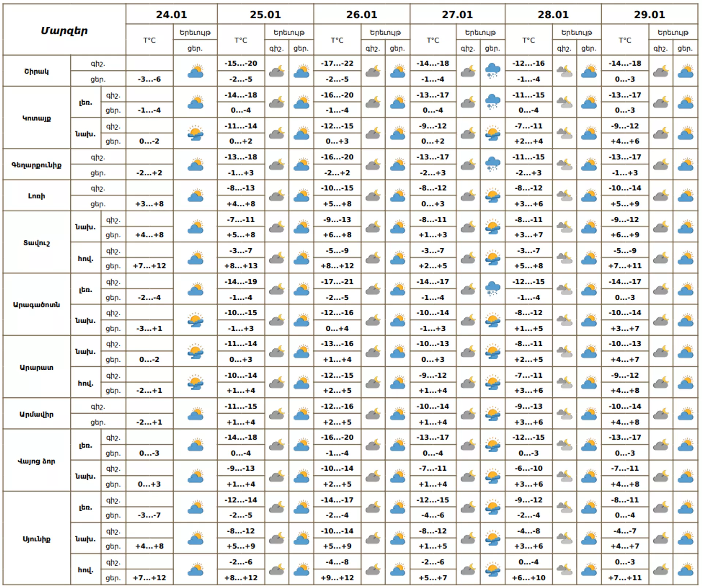
Task: Click the +6...+10 temperature cell
Action: pyautogui.click(x=529, y=578)
